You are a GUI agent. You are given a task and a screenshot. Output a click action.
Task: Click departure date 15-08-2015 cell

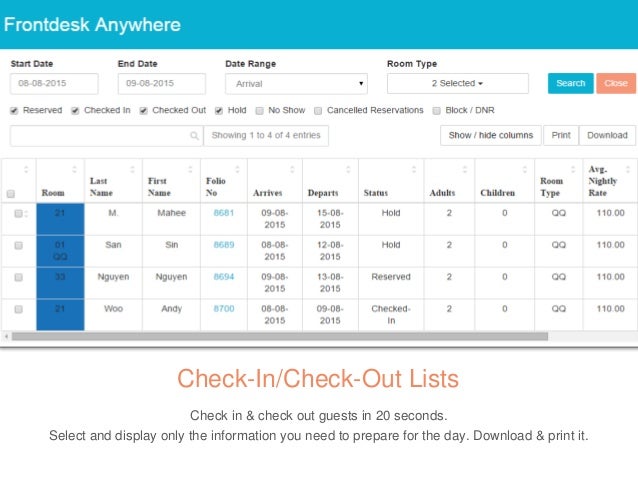pos(330,219)
